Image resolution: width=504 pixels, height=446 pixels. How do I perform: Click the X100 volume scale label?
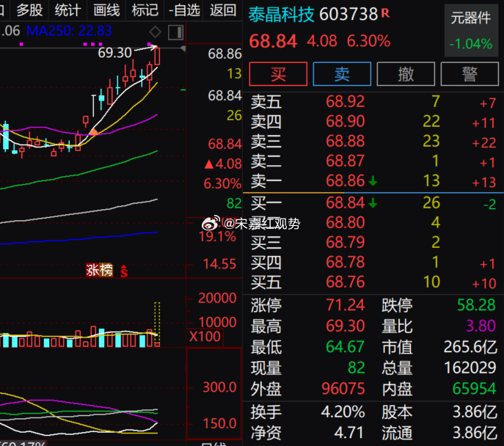205,337
